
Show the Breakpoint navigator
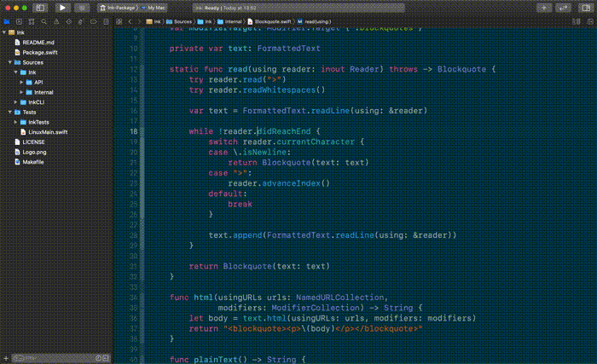(93, 21)
